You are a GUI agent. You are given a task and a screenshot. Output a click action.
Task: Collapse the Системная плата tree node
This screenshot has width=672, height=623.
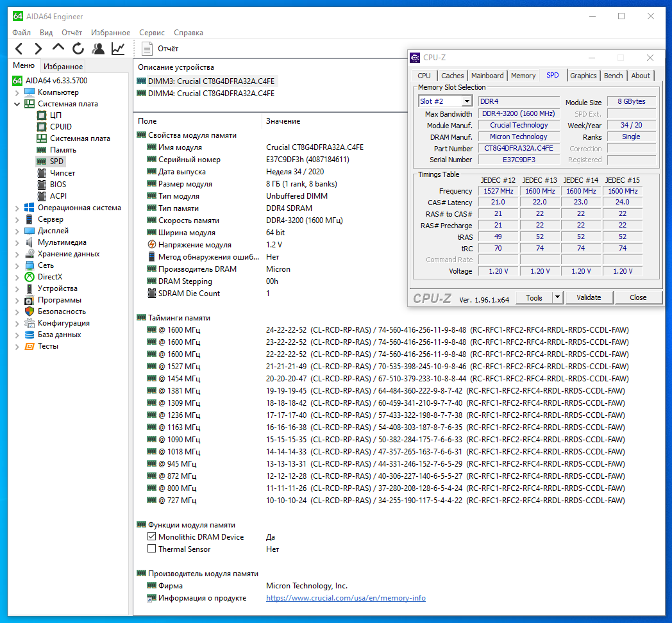[x=17, y=104]
